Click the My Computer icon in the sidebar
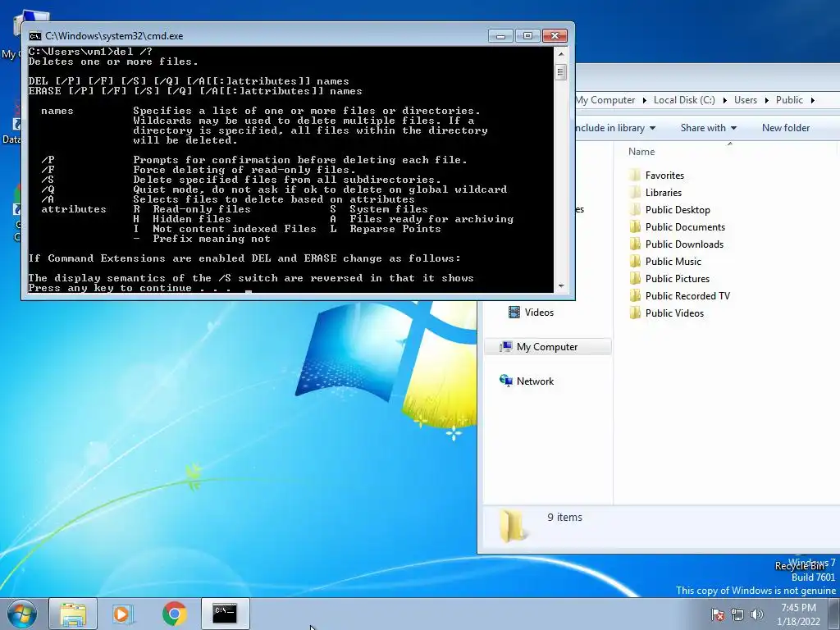840x630 pixels. click(505, 347)
